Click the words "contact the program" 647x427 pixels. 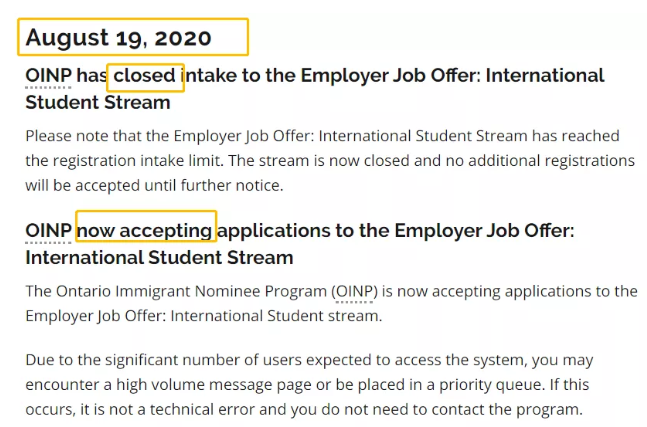505,409
